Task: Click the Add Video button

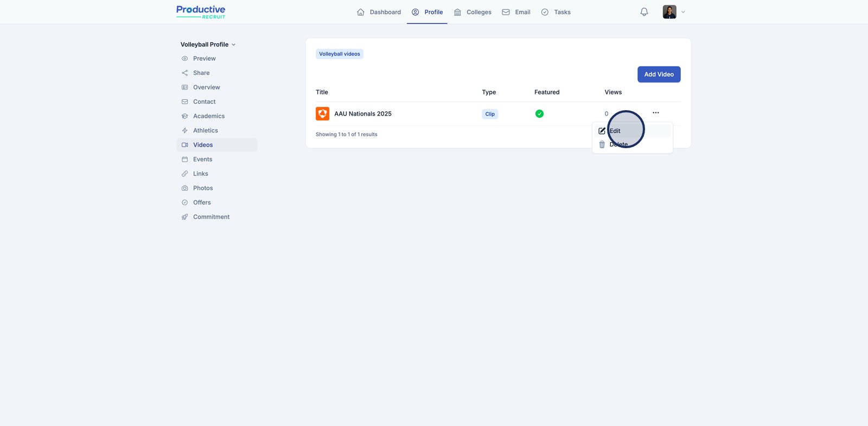Action: (659, 74)
